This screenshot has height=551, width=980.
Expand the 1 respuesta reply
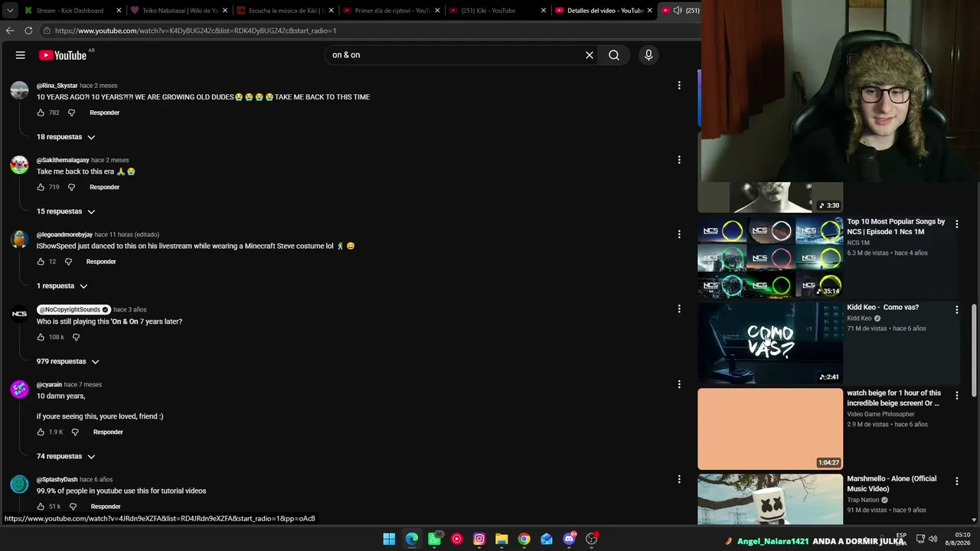[62, 285]
